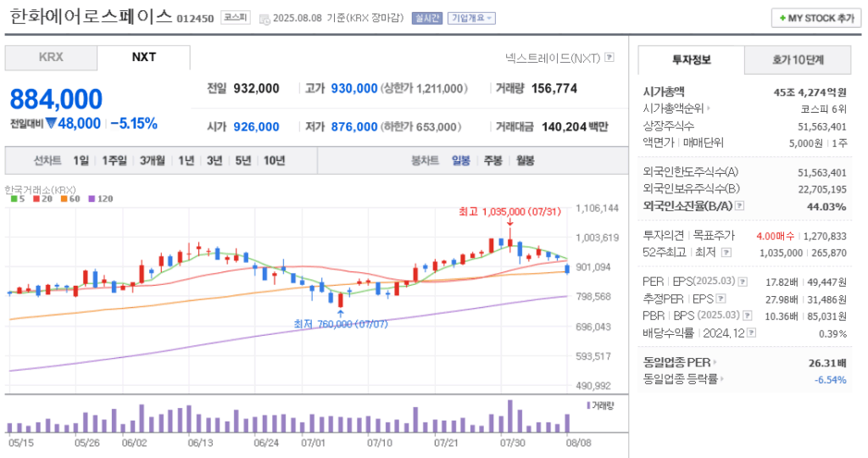The height and width of the screenshot is (458, 868).
Task: Click the arrow icon after 동일업종 등락률
Action: [x=723, y=379]
